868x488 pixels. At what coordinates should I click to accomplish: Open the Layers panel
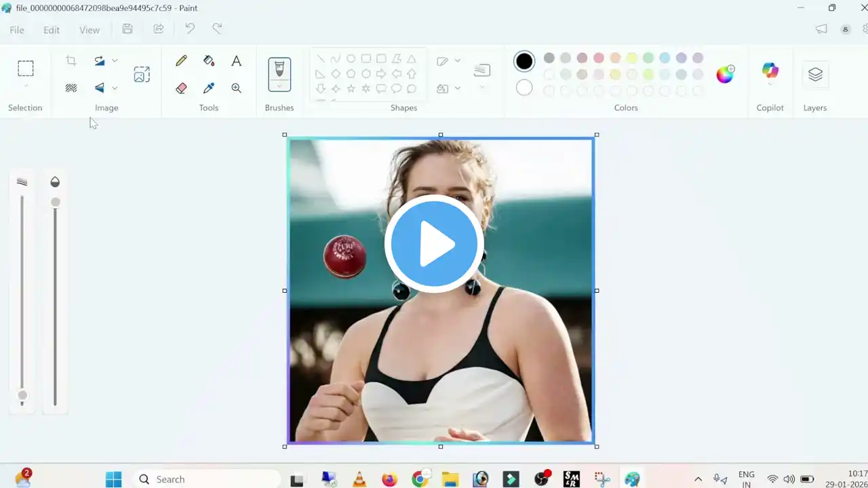(x=815, y=75)
